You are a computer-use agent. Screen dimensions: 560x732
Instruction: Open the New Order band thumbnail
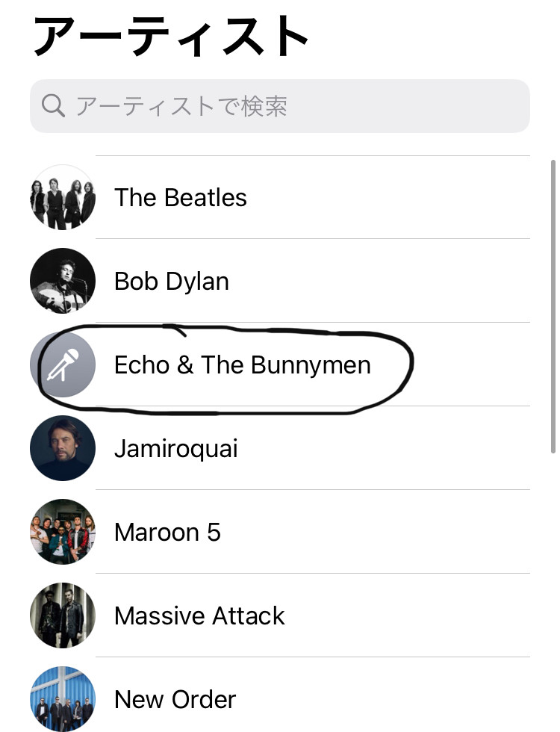(63, 699)
